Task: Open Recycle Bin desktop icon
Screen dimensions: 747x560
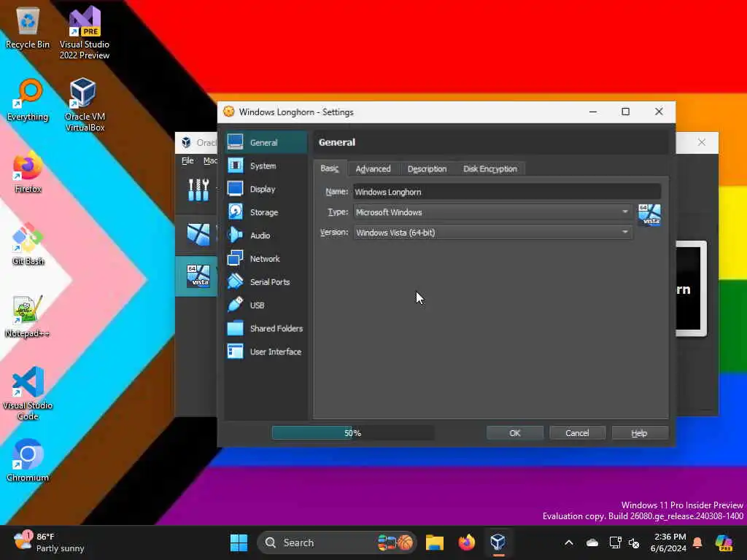Action: [28, 28]
